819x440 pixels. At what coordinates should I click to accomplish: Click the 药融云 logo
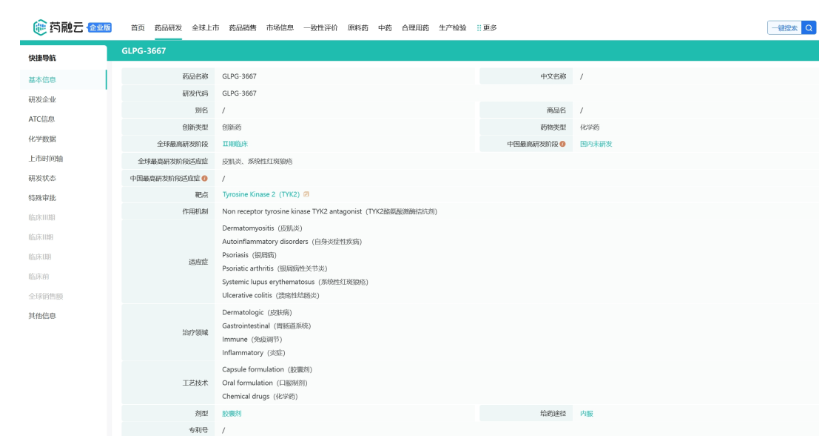57,27
